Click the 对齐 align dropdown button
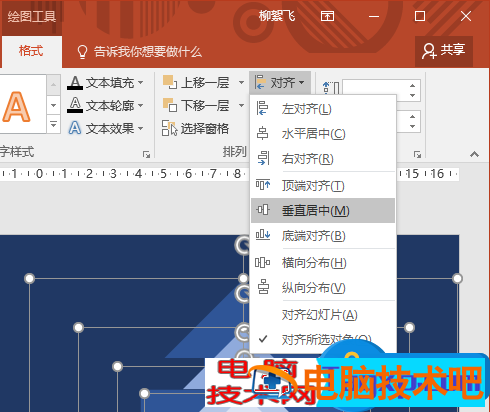The height and width of the screenshot is (412, 490). pos(280,82)
